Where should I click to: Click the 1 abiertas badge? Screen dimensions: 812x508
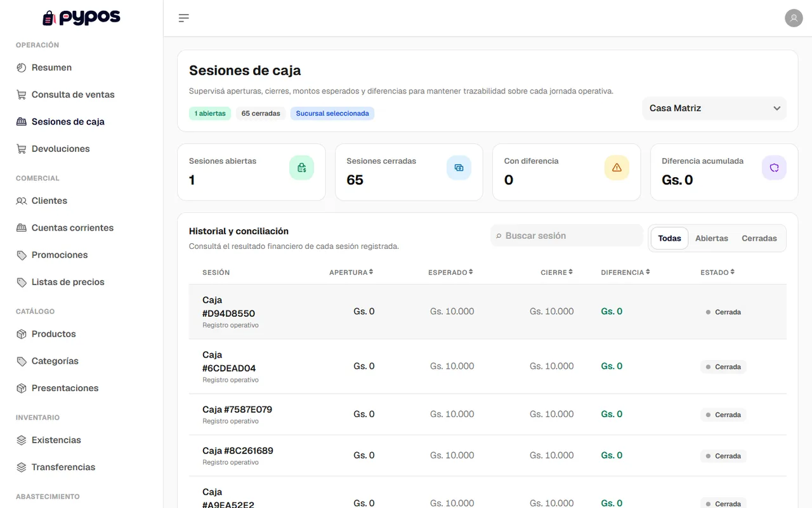210,114
